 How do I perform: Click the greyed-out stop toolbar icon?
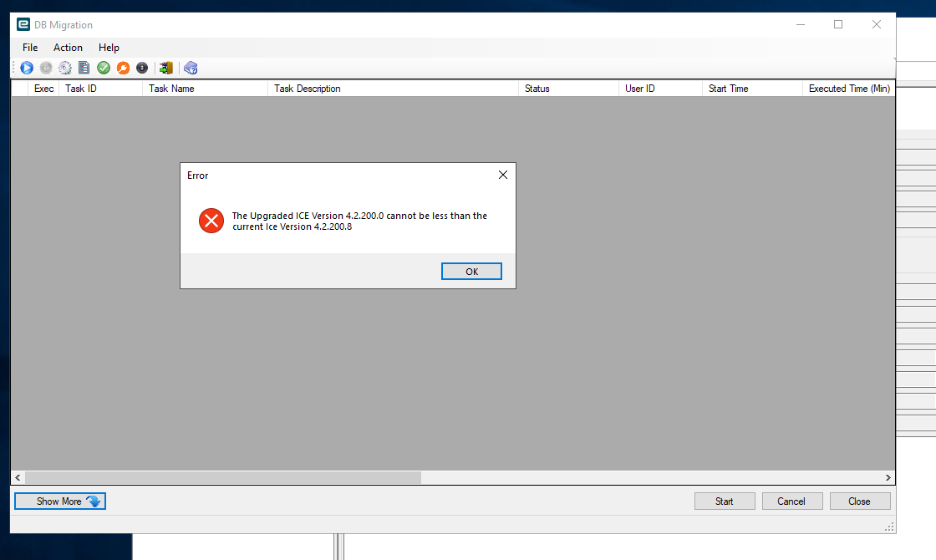coord(46,68)
